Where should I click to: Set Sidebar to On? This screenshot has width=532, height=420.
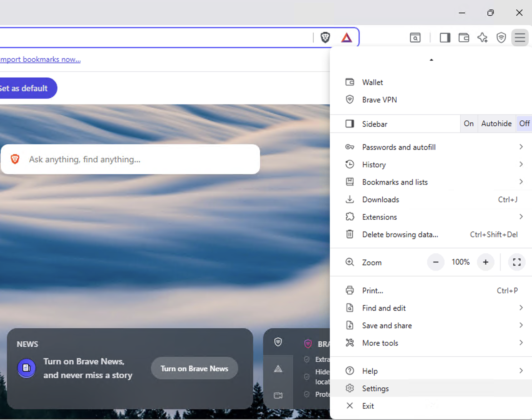469,124
